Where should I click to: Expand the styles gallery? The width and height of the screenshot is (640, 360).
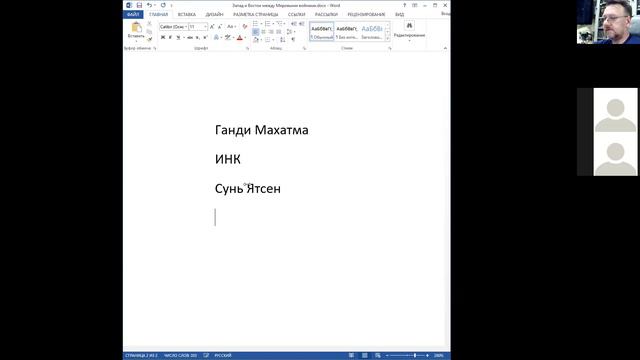coord(387,38)
